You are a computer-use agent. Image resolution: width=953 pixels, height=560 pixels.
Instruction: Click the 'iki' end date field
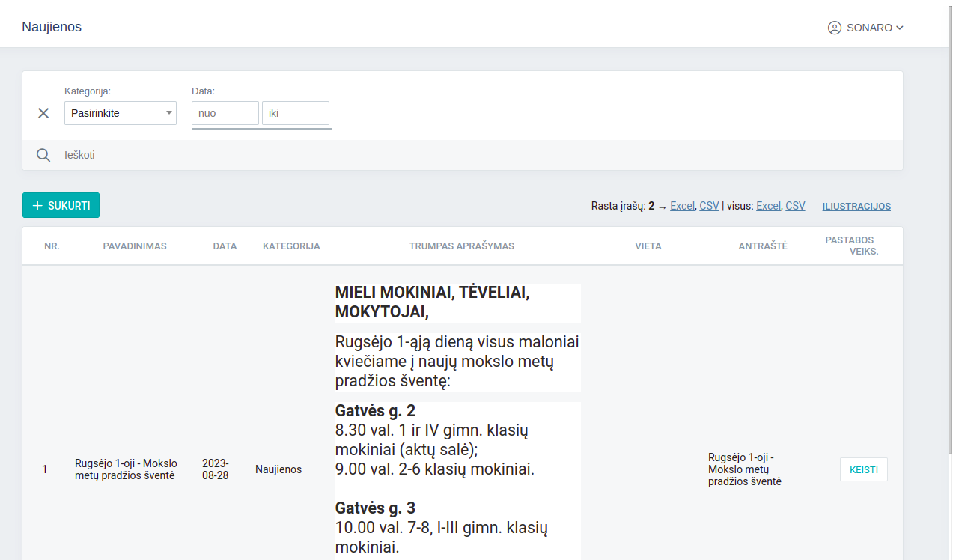295,113
